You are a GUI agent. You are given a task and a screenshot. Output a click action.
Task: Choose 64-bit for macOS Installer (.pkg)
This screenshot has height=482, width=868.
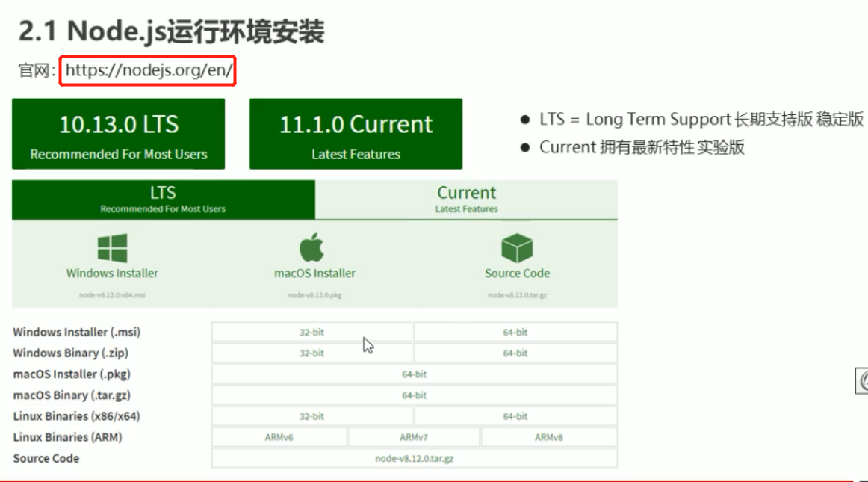[x=414, y=374]
